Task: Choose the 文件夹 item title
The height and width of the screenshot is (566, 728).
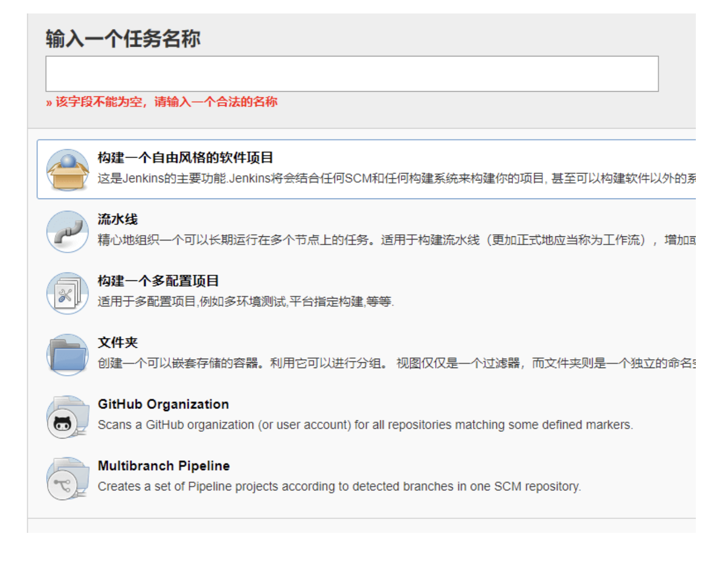Action: coord(118,343)
